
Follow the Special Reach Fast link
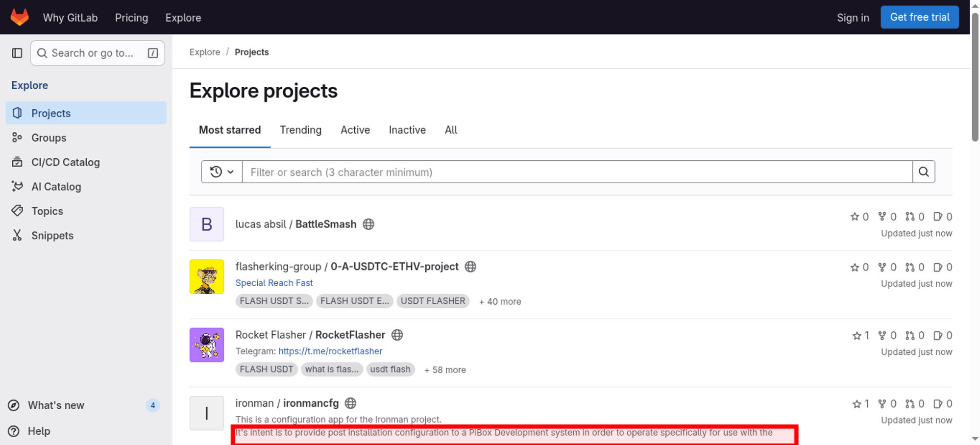pos(274,283)
